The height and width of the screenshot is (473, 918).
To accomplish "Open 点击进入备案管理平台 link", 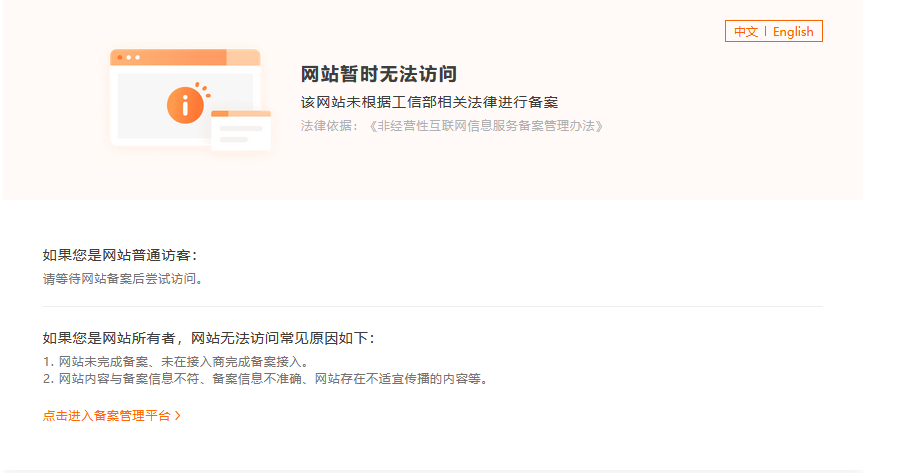I will pos(112,416).
